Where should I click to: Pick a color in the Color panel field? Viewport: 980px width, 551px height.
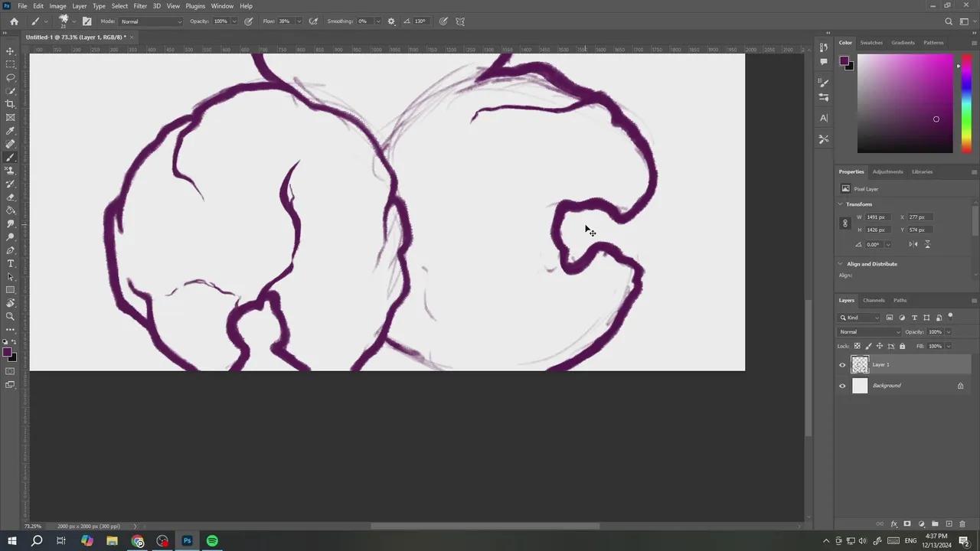905,103
